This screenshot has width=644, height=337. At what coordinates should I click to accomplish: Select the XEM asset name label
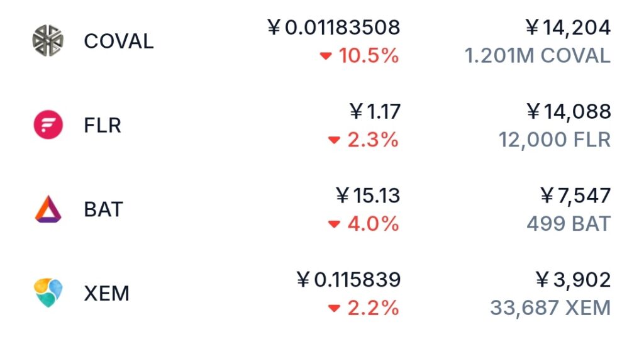click(x=106, y=294)
